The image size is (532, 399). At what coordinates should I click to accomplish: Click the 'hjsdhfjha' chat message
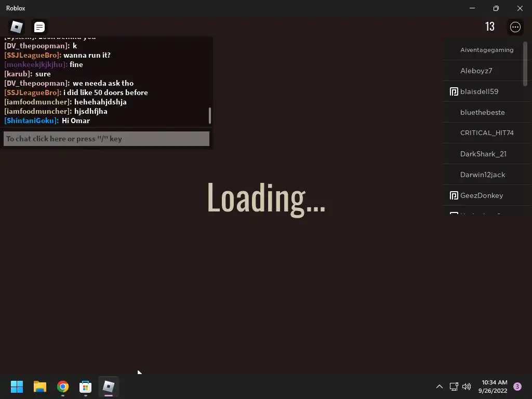[90, 111]
